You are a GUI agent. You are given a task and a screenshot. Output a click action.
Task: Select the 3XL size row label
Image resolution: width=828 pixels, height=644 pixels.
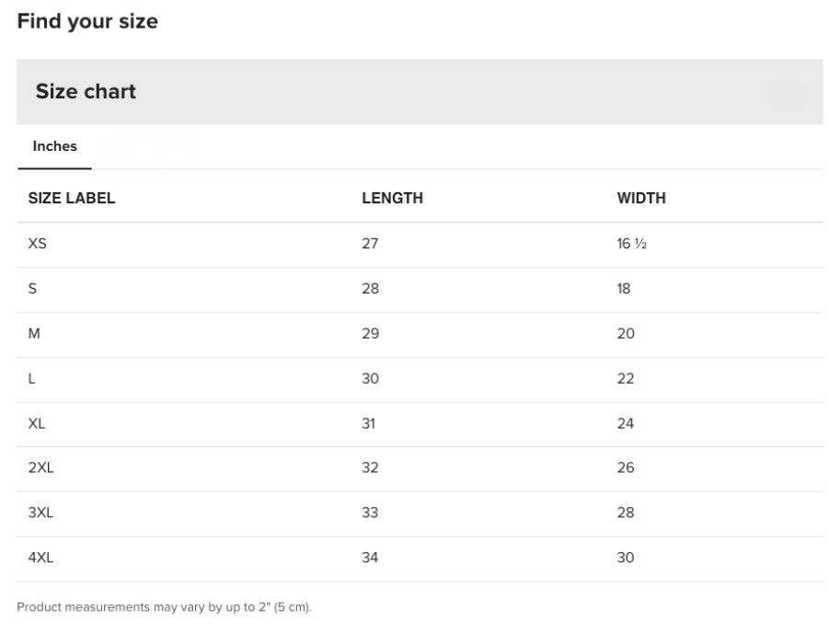41,512
